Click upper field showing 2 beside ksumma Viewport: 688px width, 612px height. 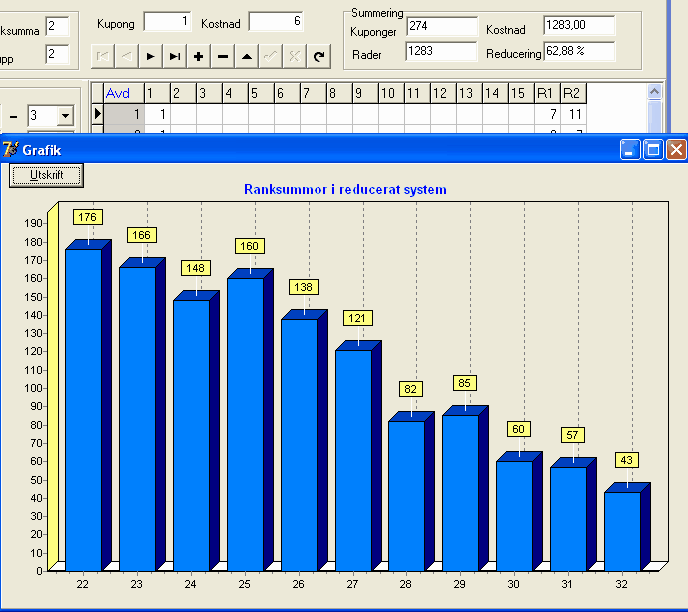pyautogui.click(x=57, y=26)
